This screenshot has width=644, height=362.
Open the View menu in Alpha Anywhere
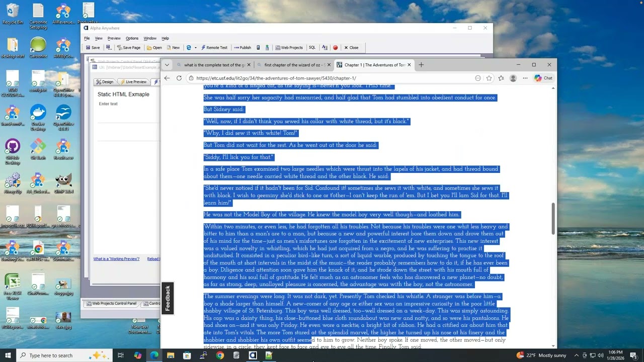(x=99, y=38)
